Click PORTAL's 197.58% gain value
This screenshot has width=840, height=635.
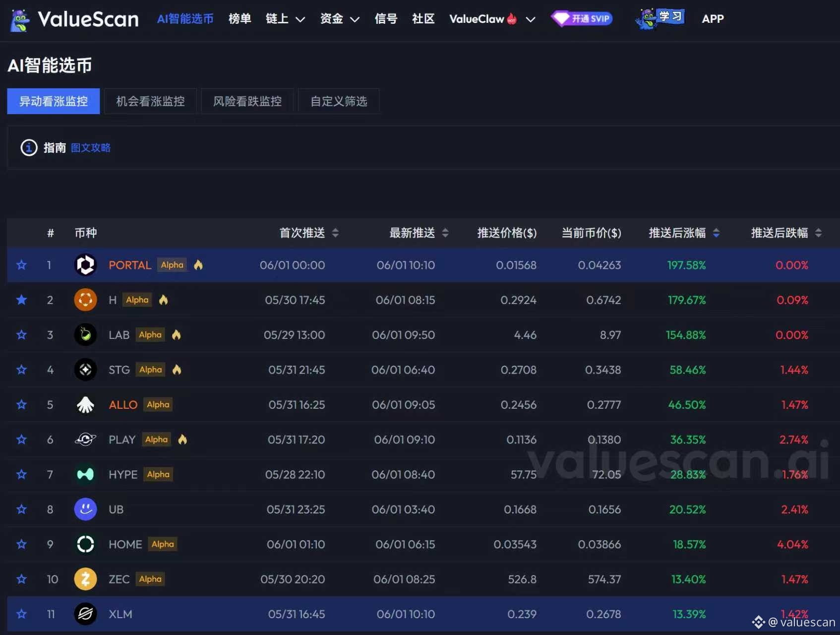(686, 265)
